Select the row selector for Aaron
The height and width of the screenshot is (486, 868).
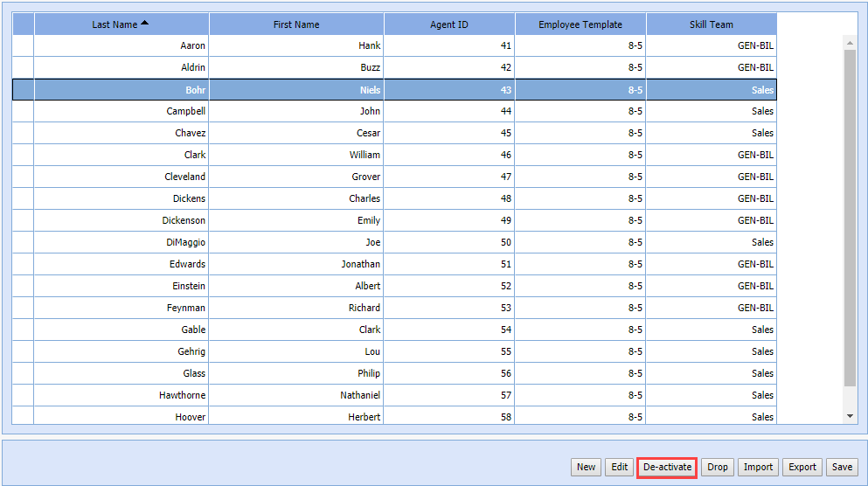[x=23, y=45]
